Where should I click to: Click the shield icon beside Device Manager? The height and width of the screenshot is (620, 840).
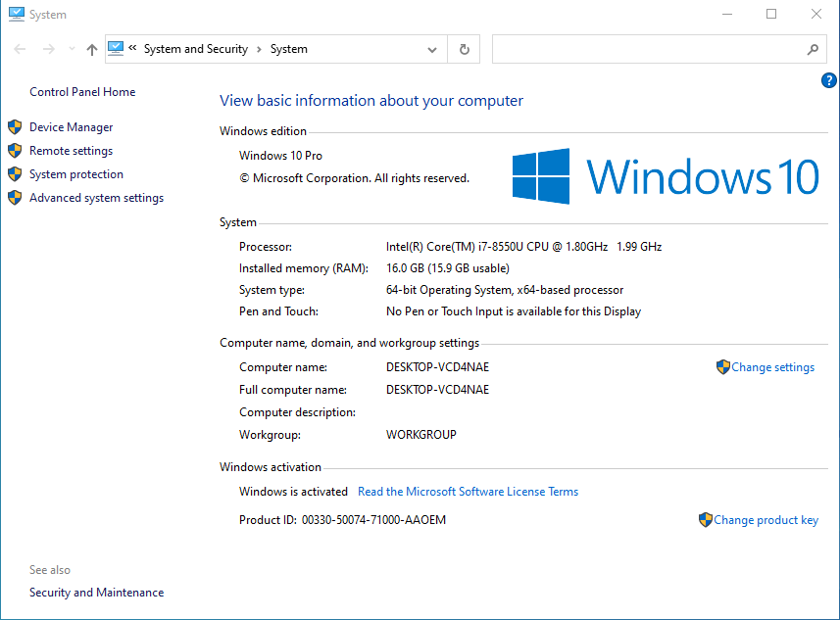(x=15, y=127)
